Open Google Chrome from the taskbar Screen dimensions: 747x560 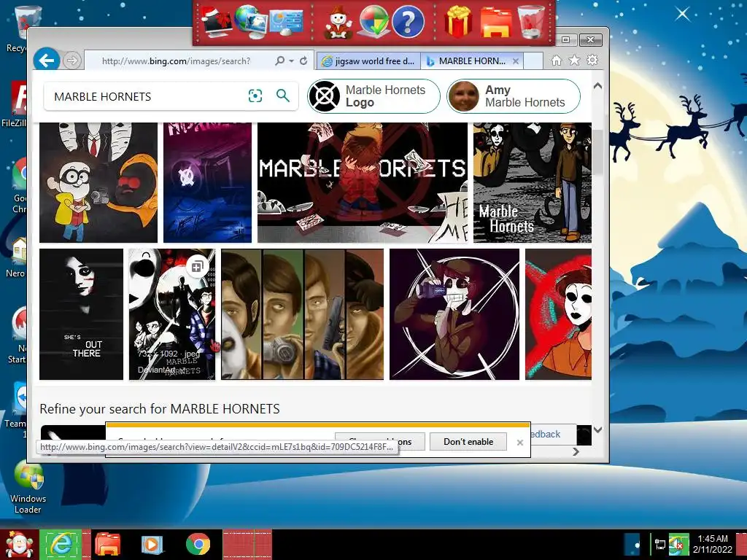[198, 544]
